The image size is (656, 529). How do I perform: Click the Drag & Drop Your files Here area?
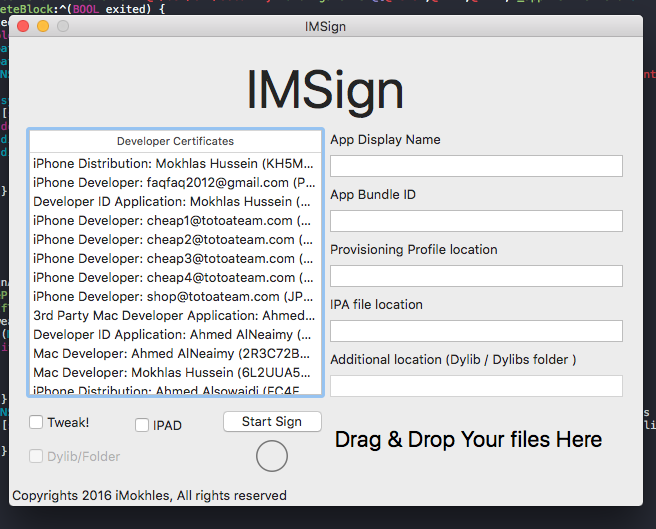468,440
